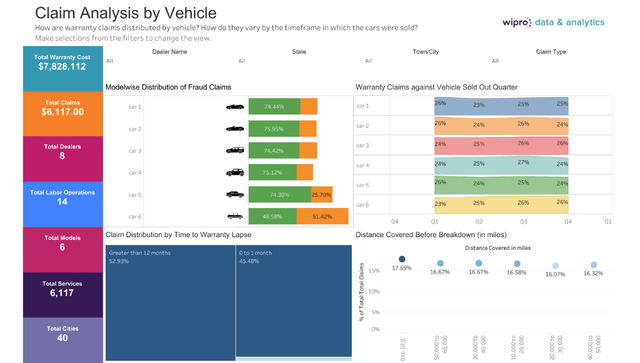The image size is (640, 363).
Task: Click the car 4 vehicle silhouette icon
Action: pyautogui.click(x=235, y=173)
